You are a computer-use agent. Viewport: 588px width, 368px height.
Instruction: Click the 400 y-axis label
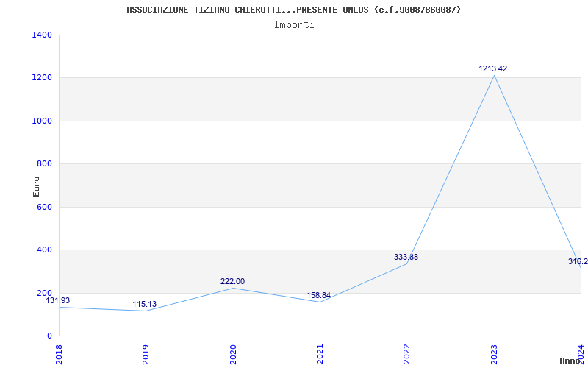44,250
